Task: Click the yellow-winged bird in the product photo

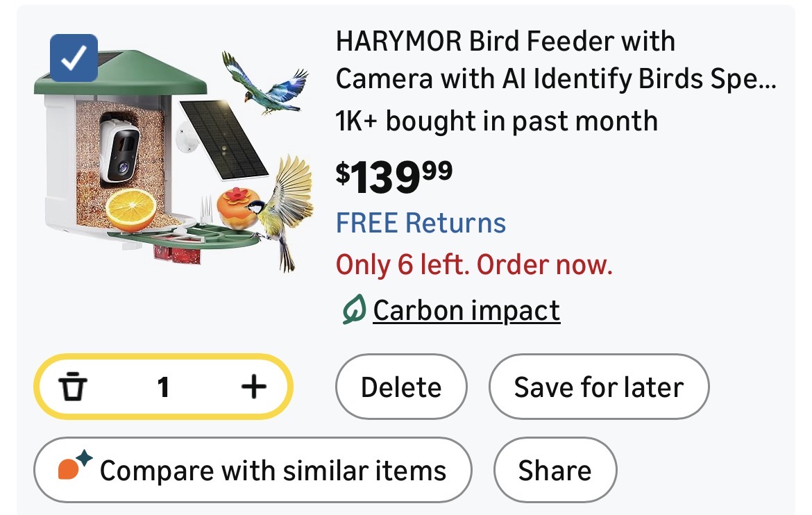Action: click(x=285, y=208)
